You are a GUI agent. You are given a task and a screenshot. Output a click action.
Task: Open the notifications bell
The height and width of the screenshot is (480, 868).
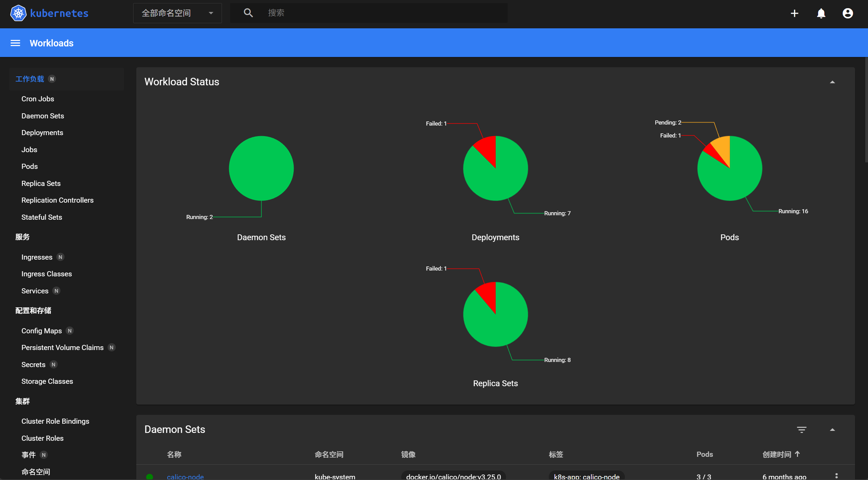click(x=821, y=13)
